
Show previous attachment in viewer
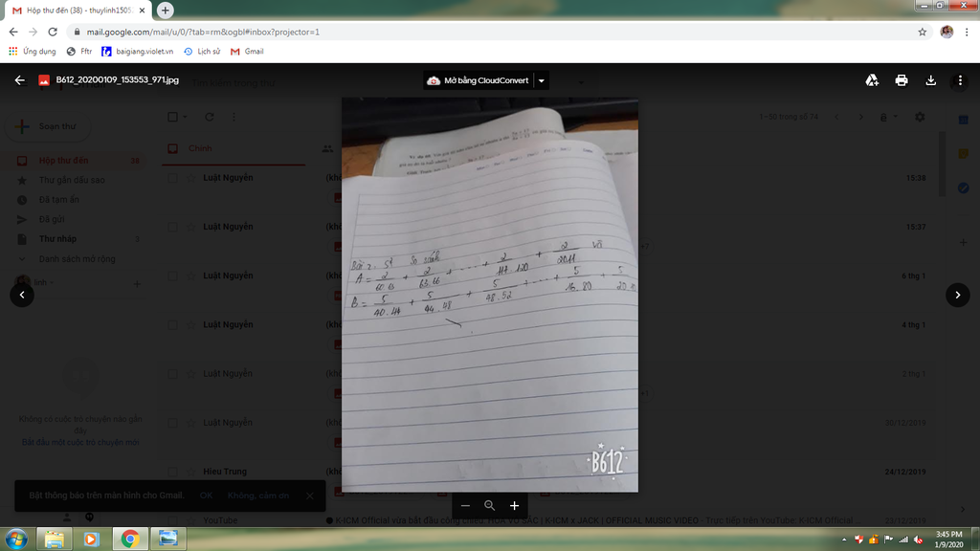coord(22,295)
